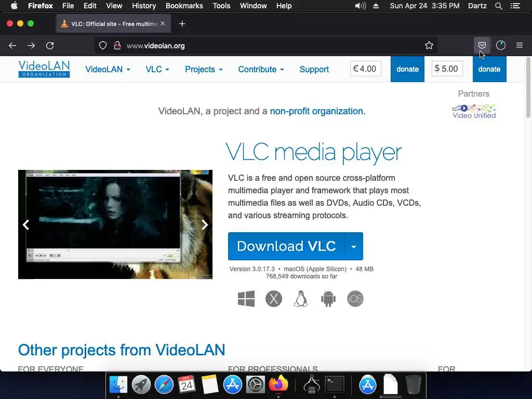Open Control Center list icon in menu bar
This screenshot has height=399, width=532.
pos(515,6)
